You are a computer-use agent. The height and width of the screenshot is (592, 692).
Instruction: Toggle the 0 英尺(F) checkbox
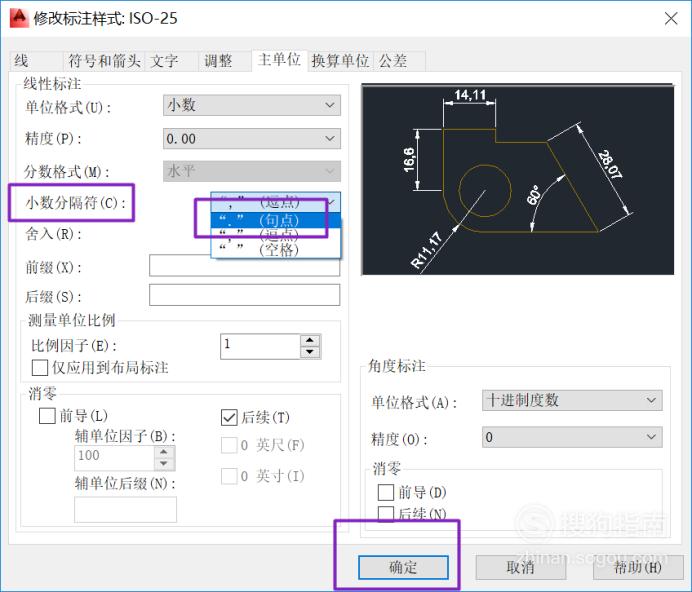(229, 445)
